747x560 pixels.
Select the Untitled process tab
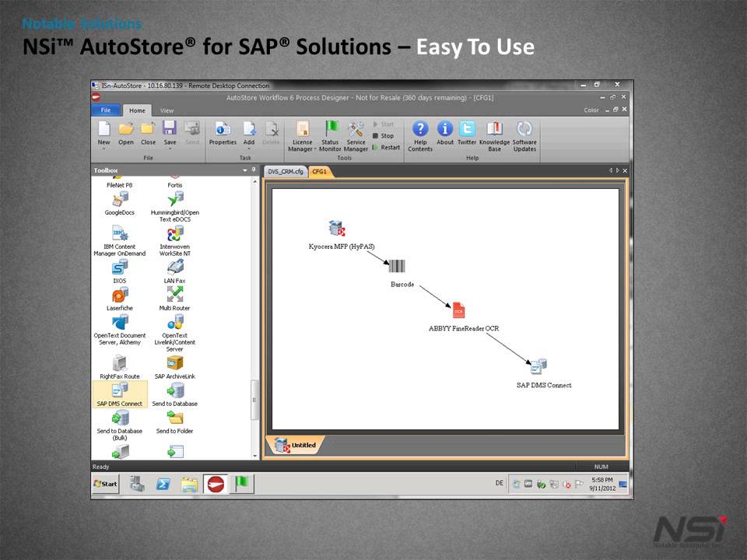tap(296, 445)
